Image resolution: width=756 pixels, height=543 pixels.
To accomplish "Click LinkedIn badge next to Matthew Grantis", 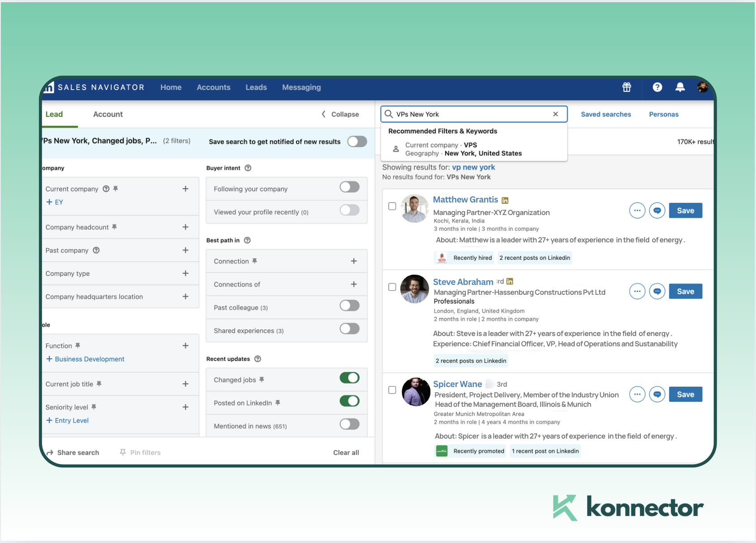I will click(505, 200).
